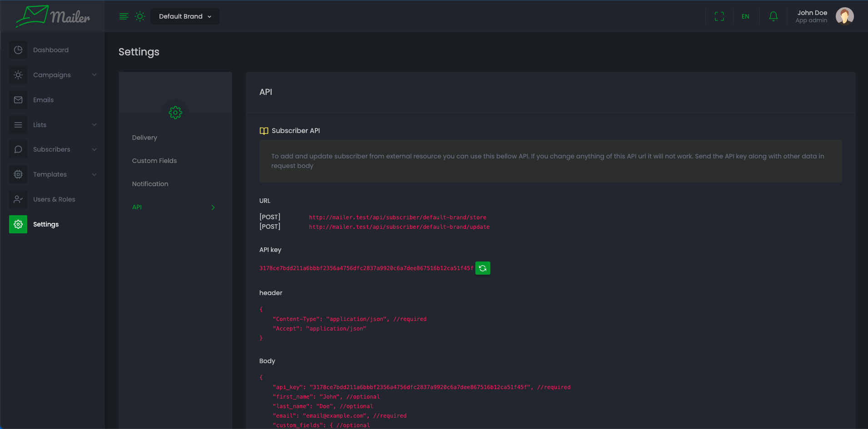The width and height of the screenshot is (868, 429).
Task: Click the John Doe profile avatar
Action: coord(844,16)
